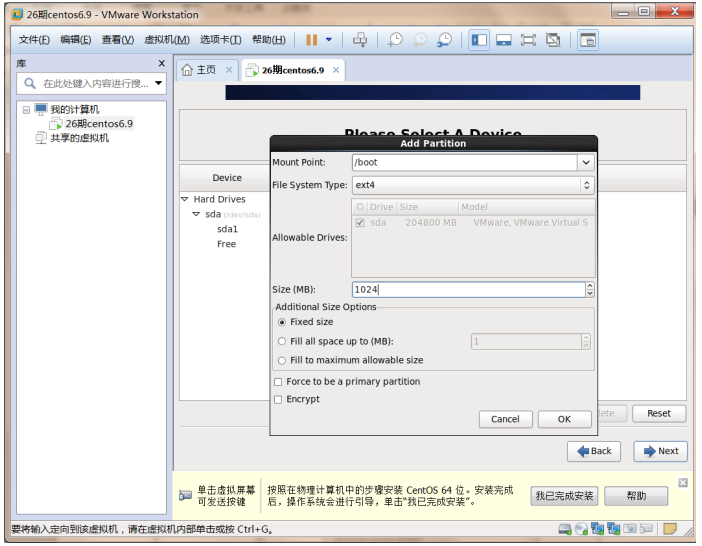Click the Drive column radio header

tap(360, 207)
